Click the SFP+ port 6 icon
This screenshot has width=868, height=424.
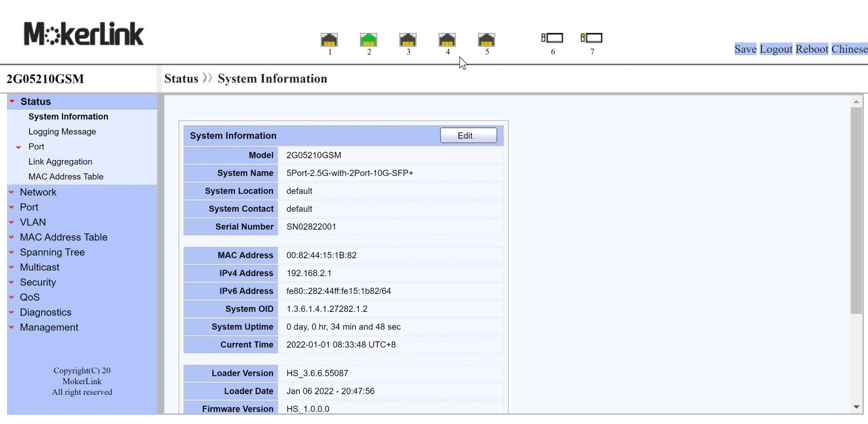coord(552,38)
